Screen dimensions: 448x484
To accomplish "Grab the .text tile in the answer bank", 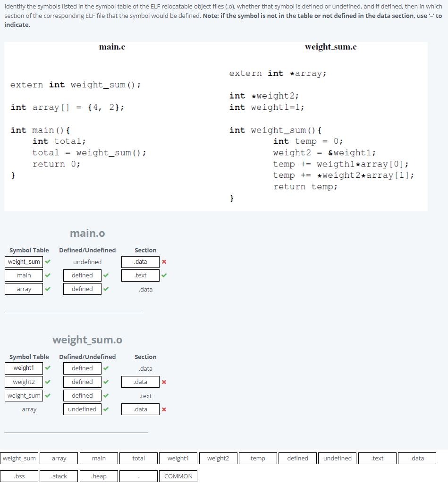I will [377, 459].
